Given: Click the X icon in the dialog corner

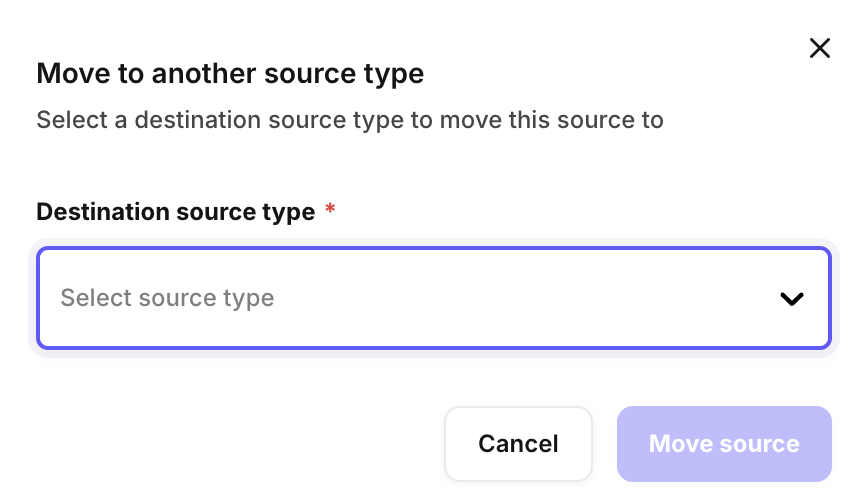Looking at the screenshot, I should click(x=820, y=48).
